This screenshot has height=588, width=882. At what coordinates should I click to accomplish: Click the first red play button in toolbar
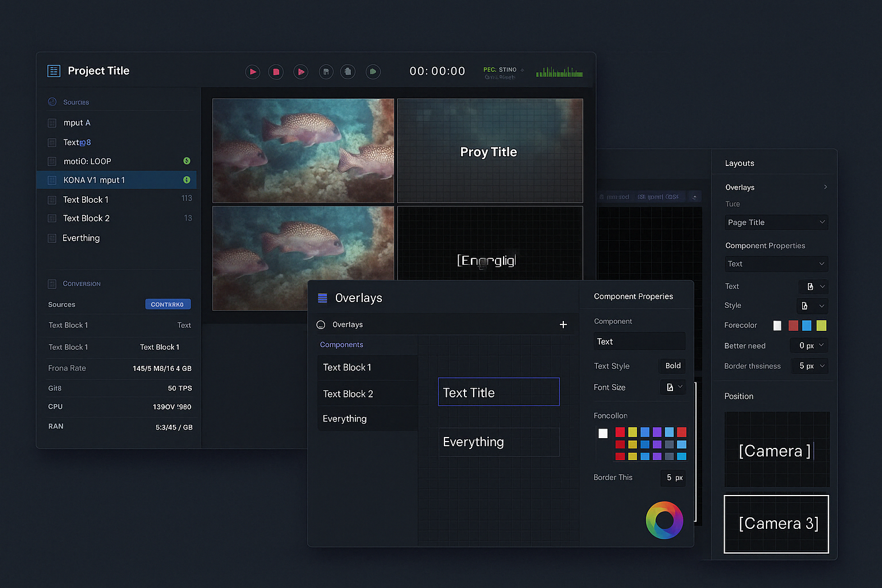coord(253,72)
